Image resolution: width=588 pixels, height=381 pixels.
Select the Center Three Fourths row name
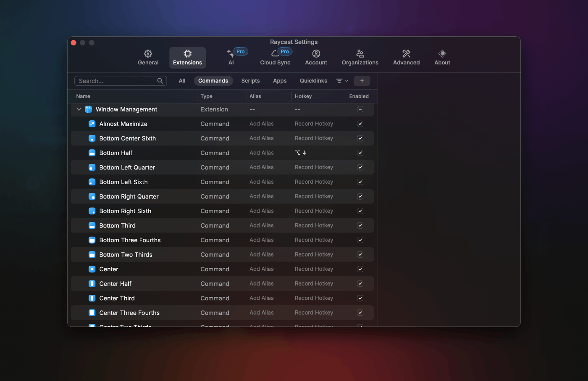[x=129, y=313]
